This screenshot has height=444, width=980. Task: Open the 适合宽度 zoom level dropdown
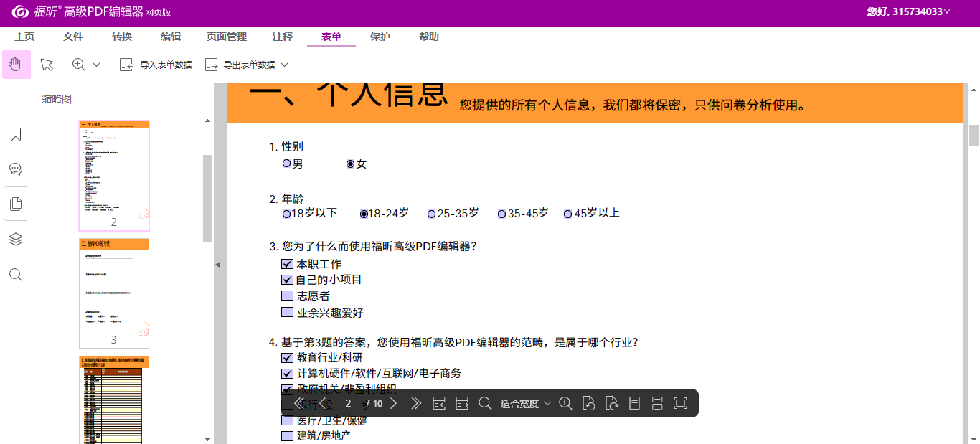526,404
